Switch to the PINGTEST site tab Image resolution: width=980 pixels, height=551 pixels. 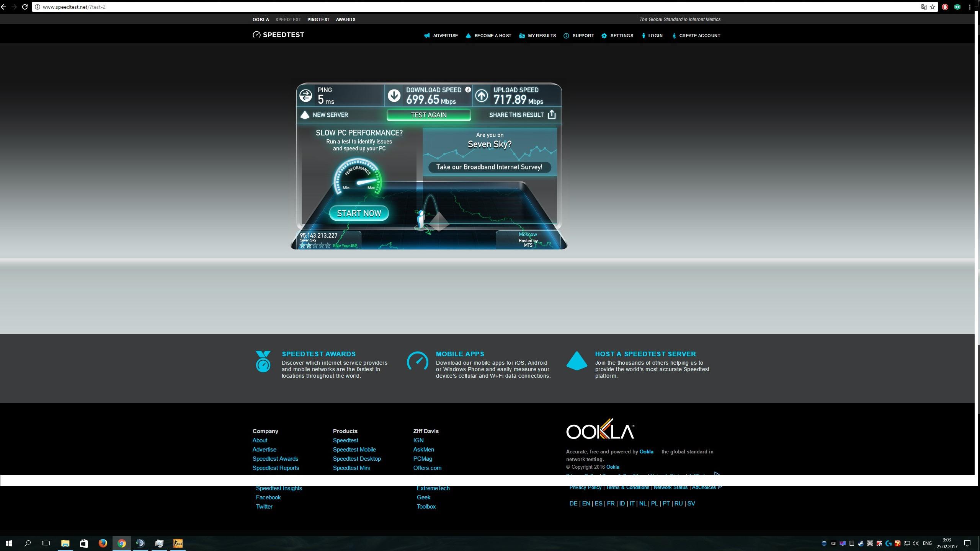click(318, 20)
